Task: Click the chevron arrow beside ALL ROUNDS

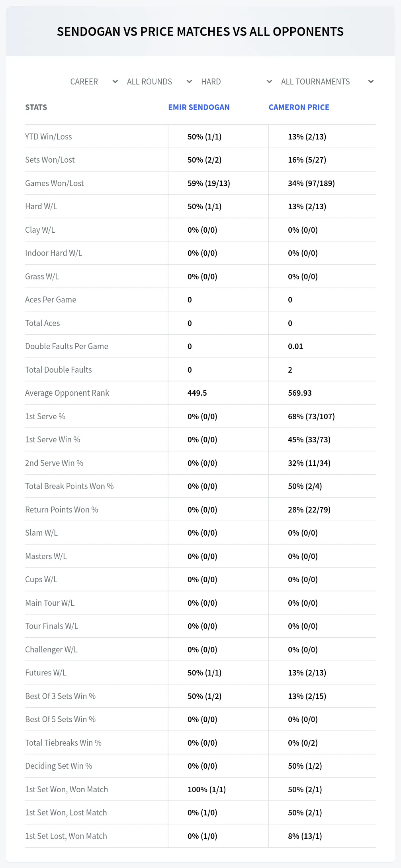Action: point(190,82)
